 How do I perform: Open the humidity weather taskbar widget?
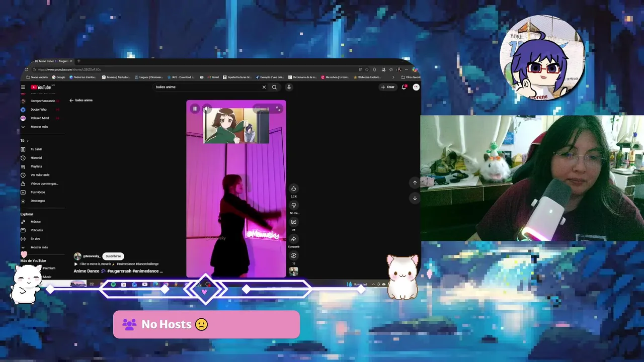pyautogui.click(x=357, y=285)
